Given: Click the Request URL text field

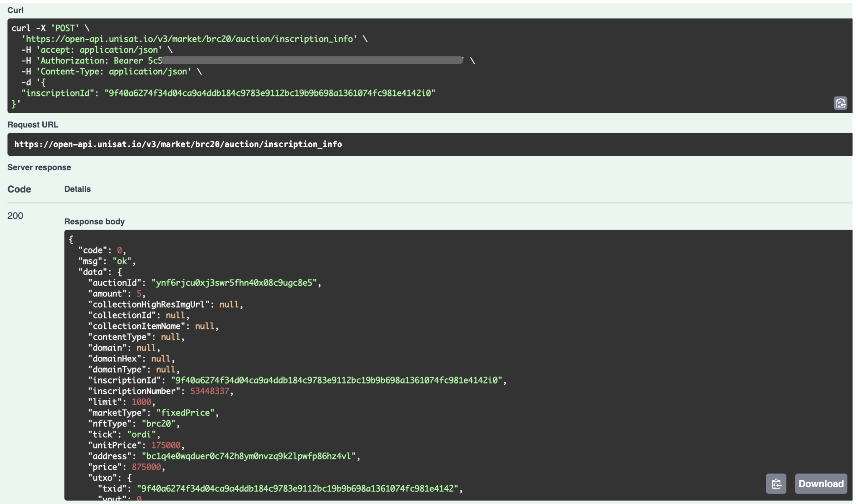Looking at the screenshot, I should tap(178, 144).
